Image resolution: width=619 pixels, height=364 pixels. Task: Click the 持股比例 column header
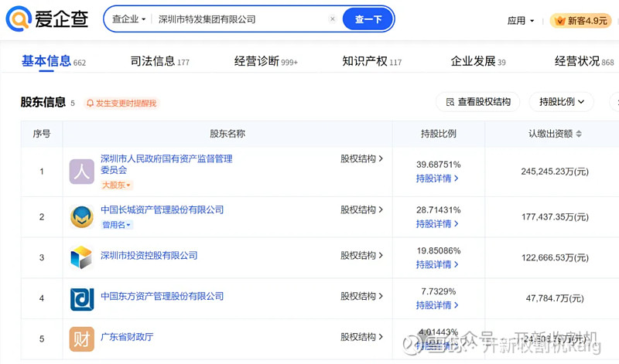click(x=438, y=134)
